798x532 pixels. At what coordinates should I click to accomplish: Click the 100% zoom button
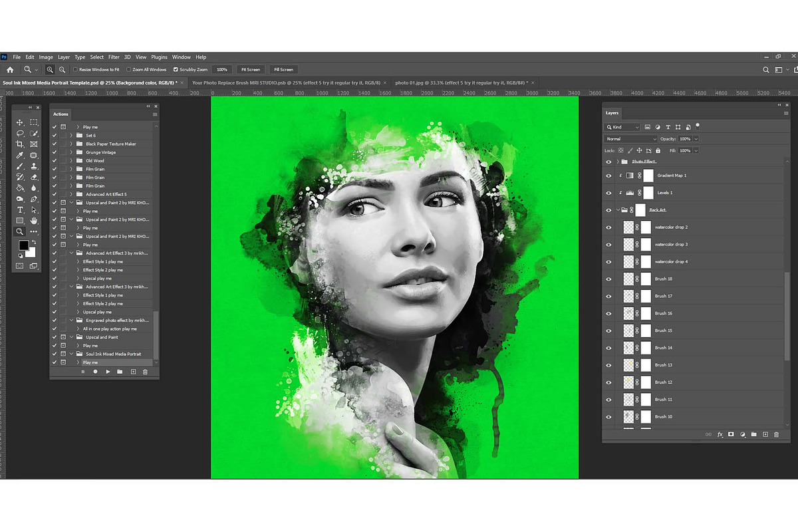222,69
